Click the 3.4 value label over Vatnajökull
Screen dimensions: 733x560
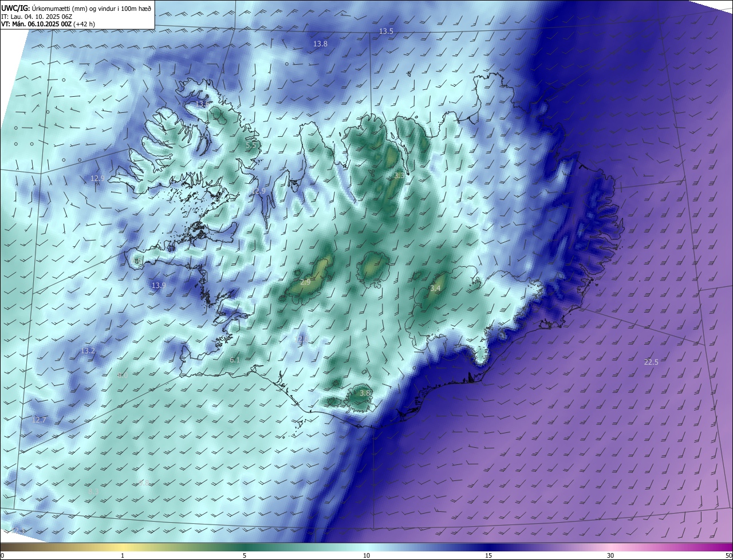(x=435, y=288)
